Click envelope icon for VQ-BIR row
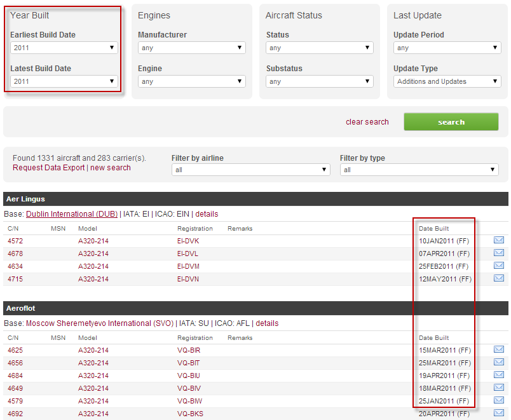 (499, 349)
